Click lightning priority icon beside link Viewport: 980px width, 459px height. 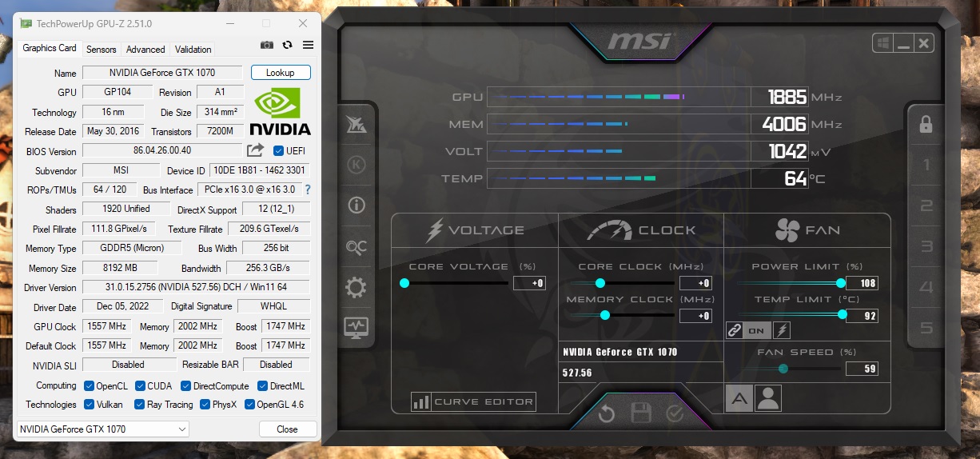tap(782, 330)
